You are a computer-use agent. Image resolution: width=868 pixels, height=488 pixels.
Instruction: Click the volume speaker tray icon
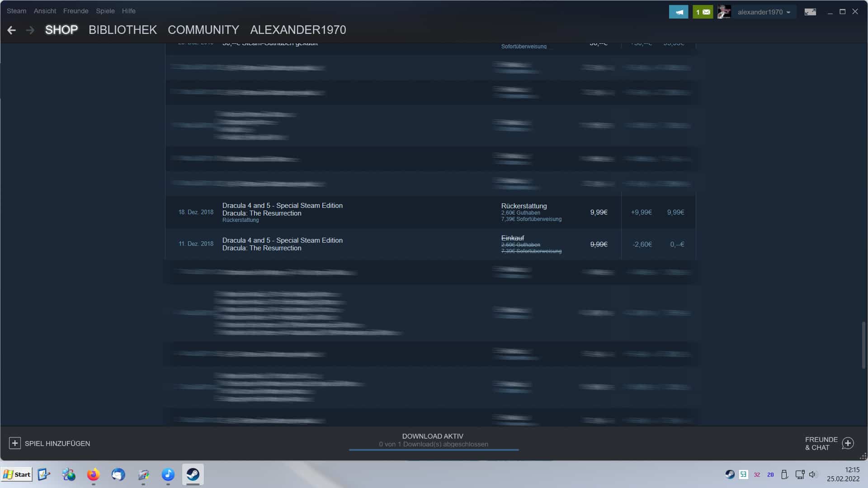(813, 474)
